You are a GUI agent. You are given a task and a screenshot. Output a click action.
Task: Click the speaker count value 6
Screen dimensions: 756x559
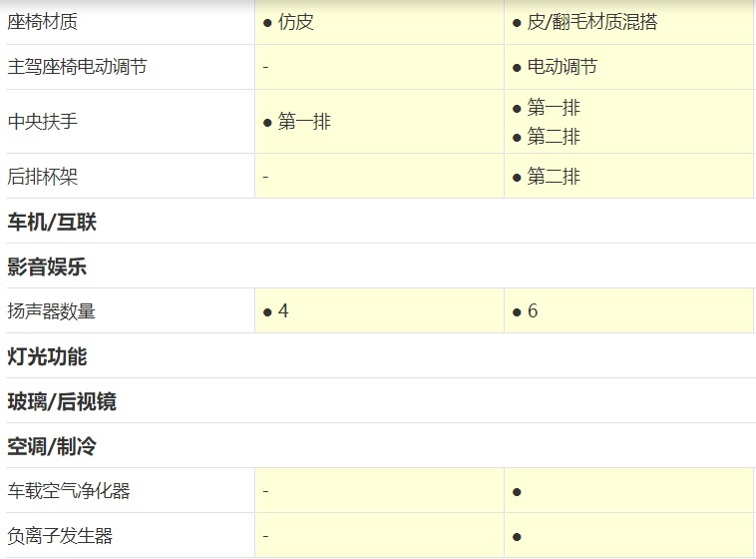[533, 310]
